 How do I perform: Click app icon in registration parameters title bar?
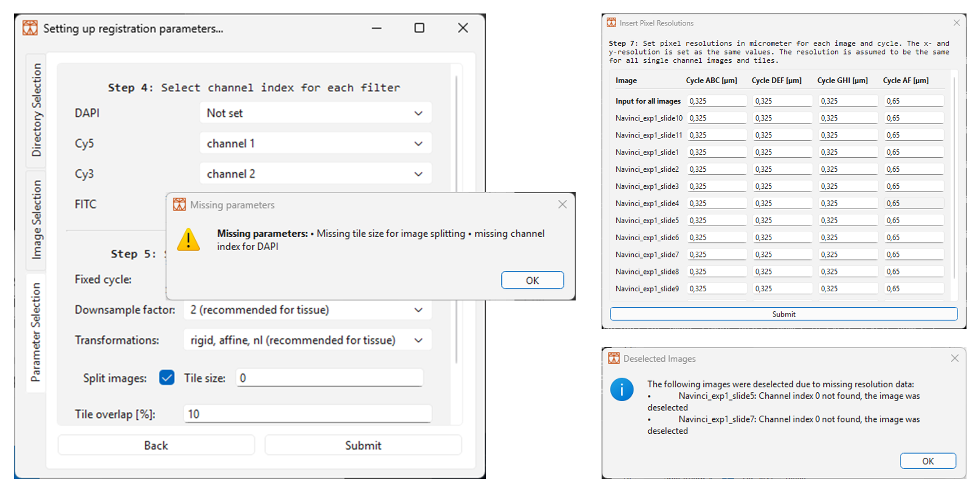click(x=30, y=28)
